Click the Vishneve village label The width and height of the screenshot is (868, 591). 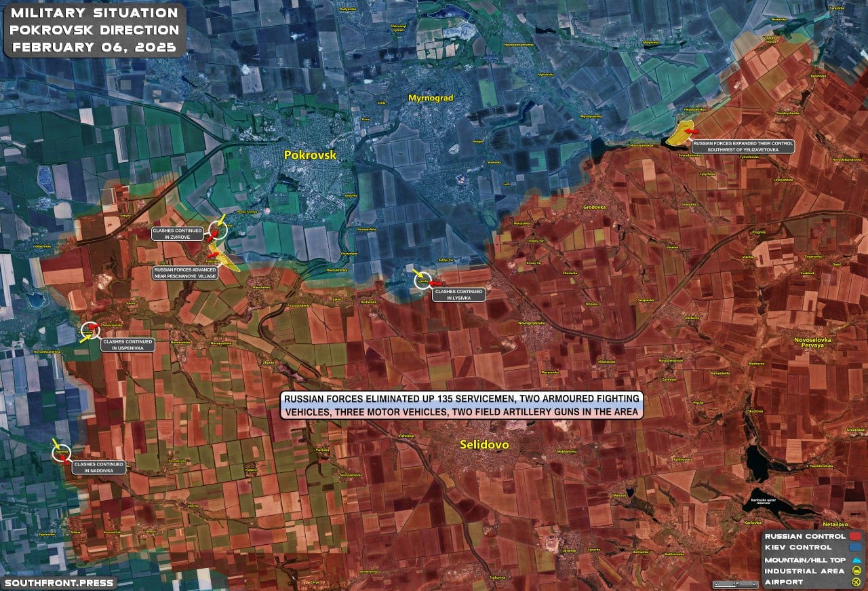(x=406, y=435)
